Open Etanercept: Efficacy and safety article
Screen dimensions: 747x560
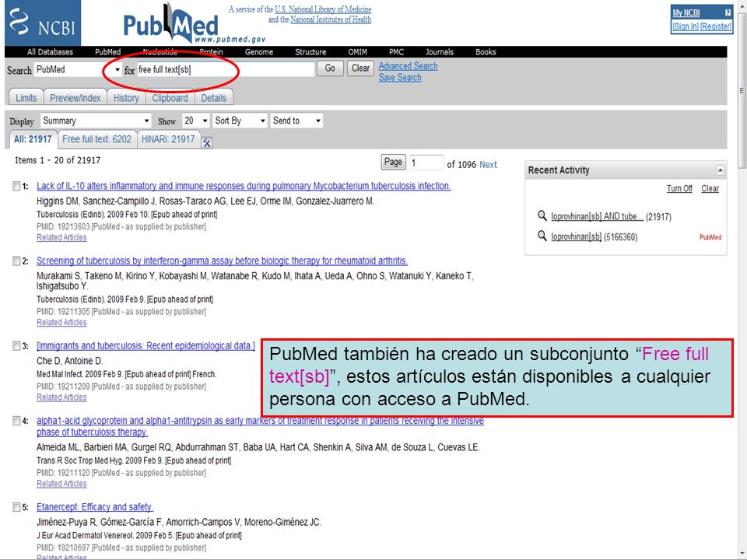(95, 507)
